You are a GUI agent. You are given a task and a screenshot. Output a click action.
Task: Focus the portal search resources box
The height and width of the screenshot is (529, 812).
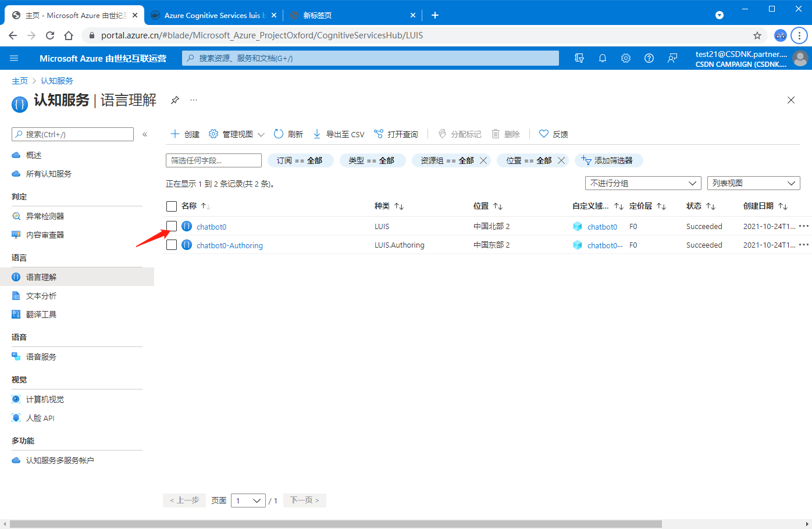[371, 58]
